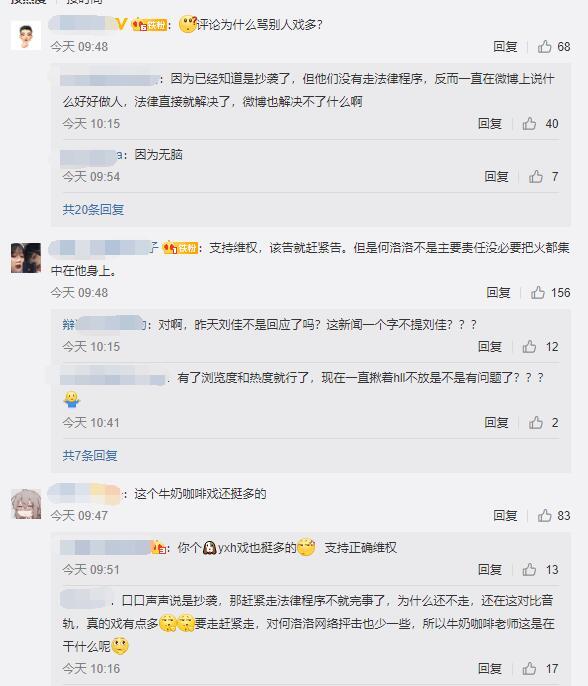Reply to the 09:54 '因为无脑' reply
This screenshot has width=588, height=686.
pos(496,176)
